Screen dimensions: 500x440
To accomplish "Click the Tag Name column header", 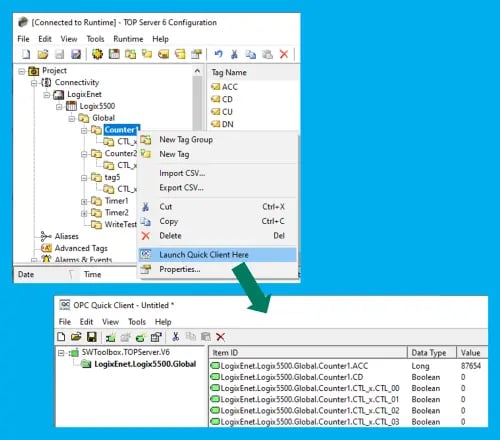I will click(253, 72).
